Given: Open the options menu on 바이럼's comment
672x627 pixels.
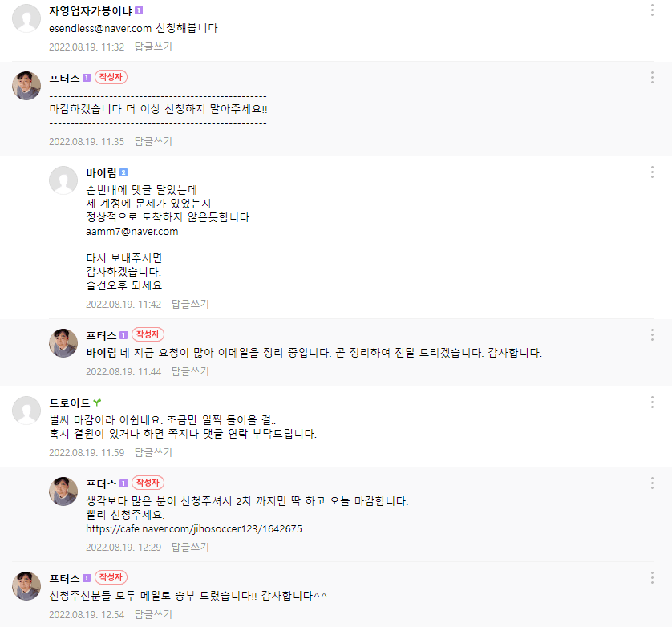Looking at the screenshot, I should click(x=653, y=172).
